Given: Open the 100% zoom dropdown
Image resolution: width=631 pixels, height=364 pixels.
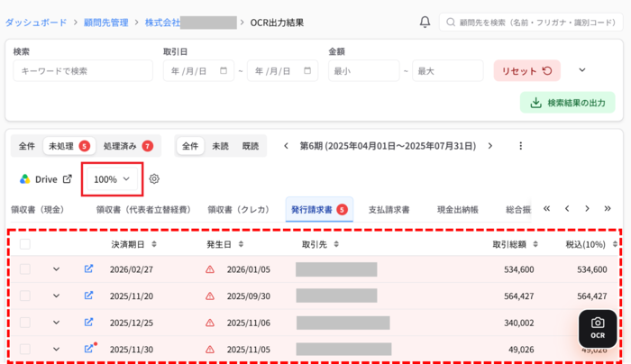Looking at the screenshot, I should click(x=112, y=179).
